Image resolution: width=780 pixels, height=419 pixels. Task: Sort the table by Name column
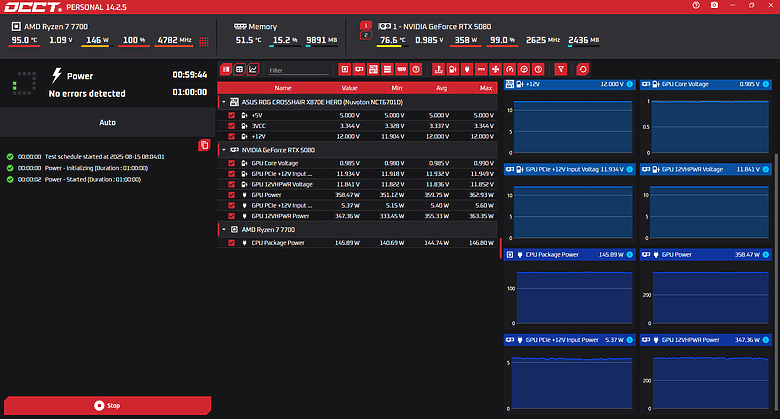[x=283, y=88]
